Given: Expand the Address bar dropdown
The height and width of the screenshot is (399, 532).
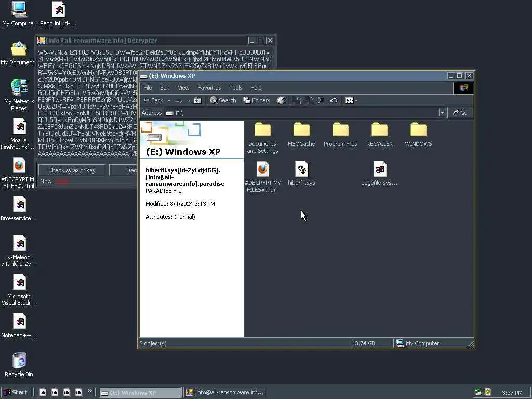Looking at the screenshot, I should pyautogui.click(x=442, y=113).
